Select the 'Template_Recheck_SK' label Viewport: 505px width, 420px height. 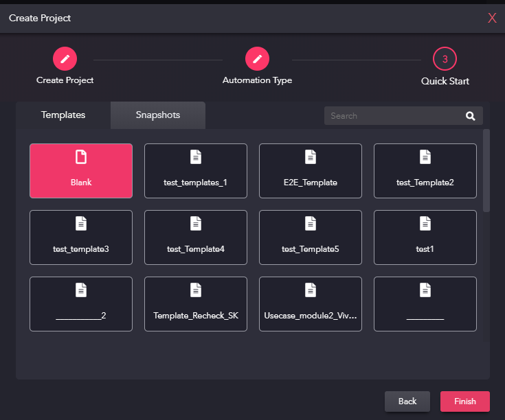pyautogui.click(x=196, y=316)
